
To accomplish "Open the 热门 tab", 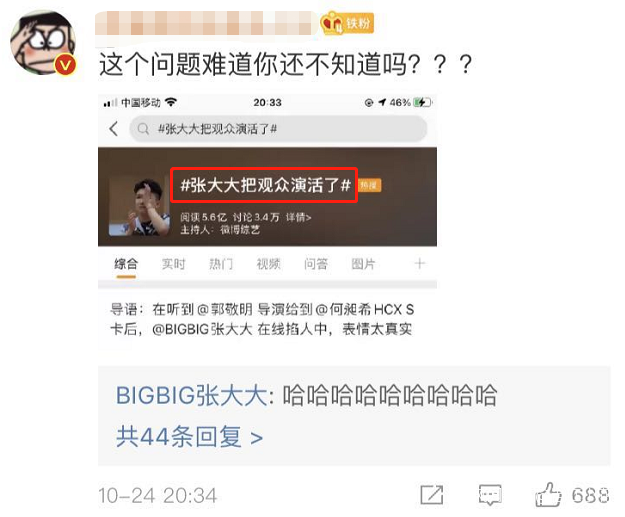I will pos(221,264).
